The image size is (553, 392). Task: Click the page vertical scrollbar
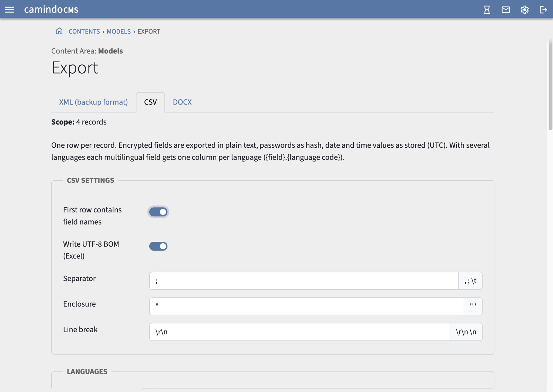(550, 85)
